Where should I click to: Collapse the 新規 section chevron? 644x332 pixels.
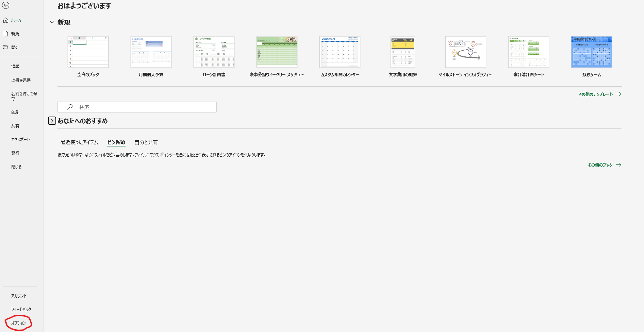(x=52, y=22)
